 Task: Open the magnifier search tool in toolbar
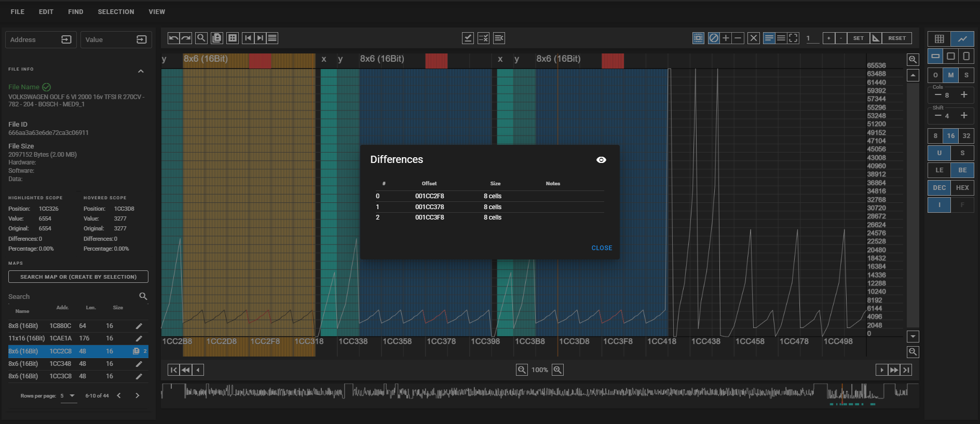[x=201, y=38]
